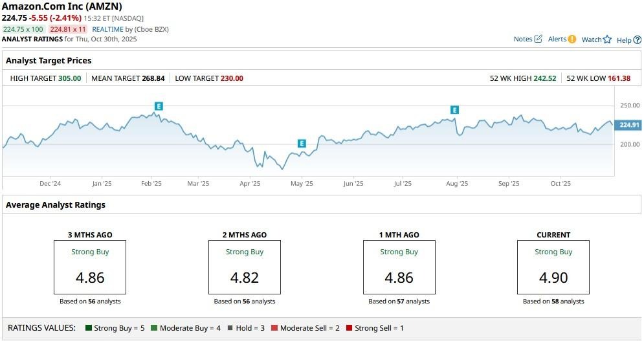Open the Help question mark icon

pyautogui.click(x=637, y=40)
